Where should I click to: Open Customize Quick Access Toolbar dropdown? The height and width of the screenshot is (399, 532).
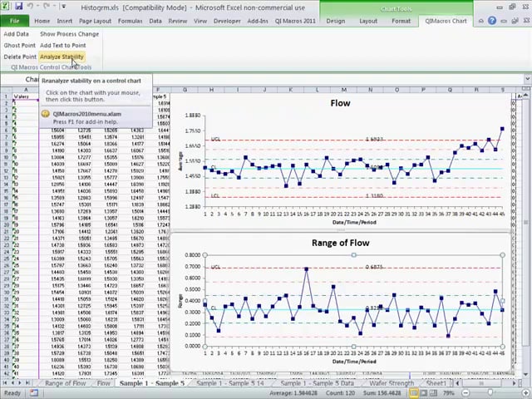(63, 7)
